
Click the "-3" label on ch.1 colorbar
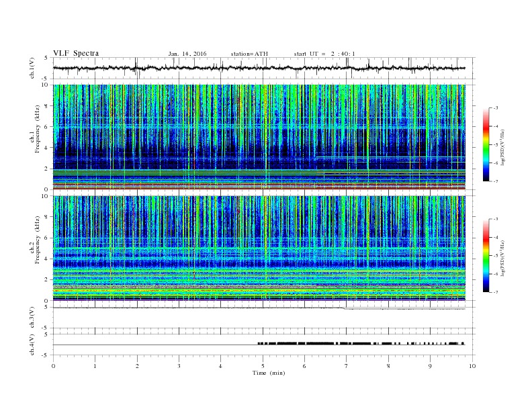click(x=495, y=108)
